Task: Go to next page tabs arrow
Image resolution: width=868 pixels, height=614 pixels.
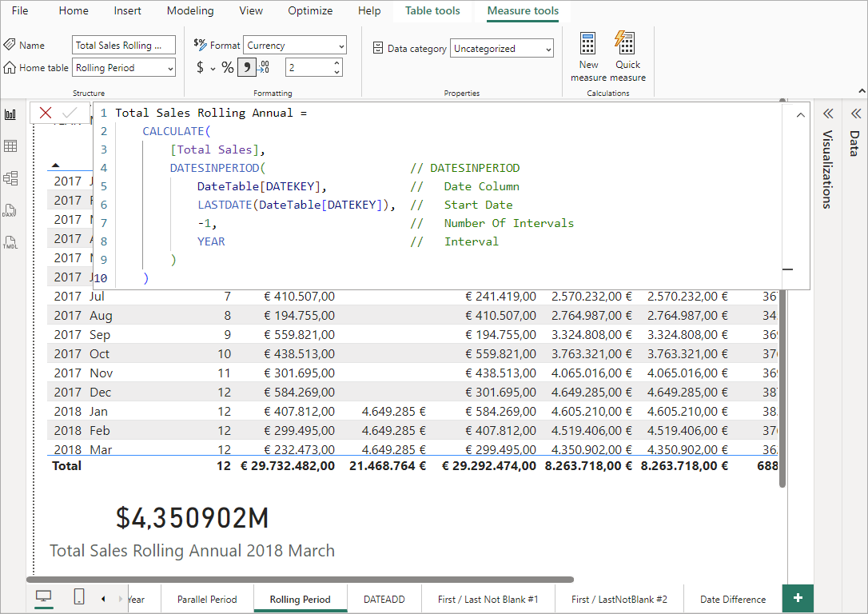Action: (121, 599)
